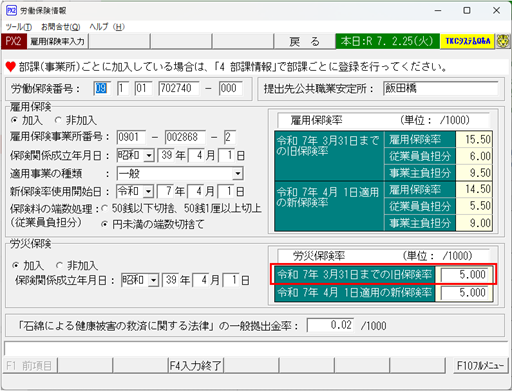Click the PX2 app icon in title bar
The width and height of the screenshot is (512, 391).
11,11
